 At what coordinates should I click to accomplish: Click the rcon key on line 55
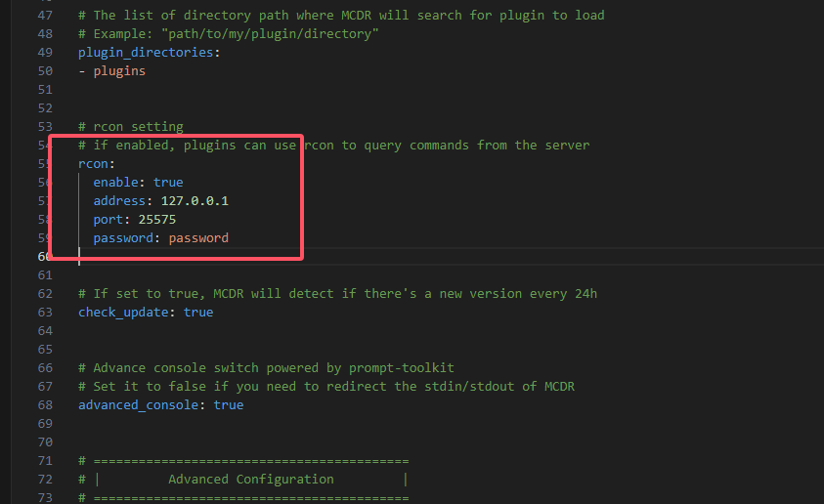93,164
